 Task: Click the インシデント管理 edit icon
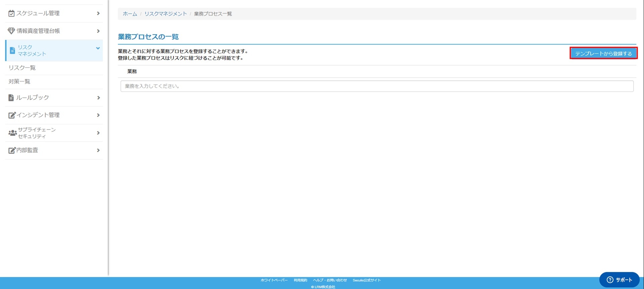[12, 115]
